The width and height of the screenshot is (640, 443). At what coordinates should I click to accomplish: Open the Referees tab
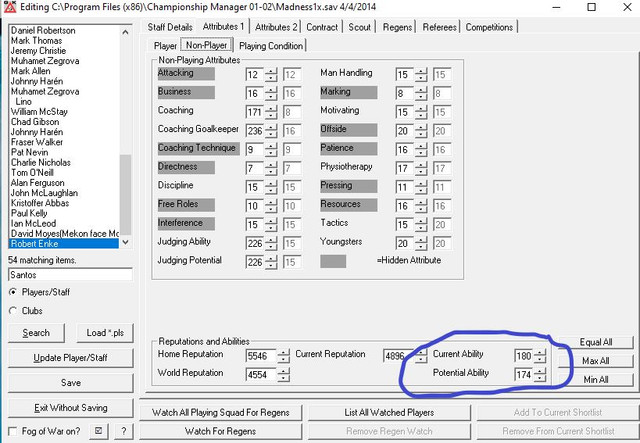click(x=439, y=27)
